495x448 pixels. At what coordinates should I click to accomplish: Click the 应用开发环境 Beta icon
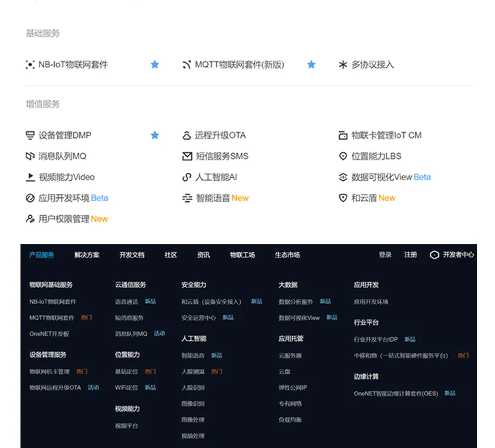pyautogui.click(x=30, y=198)
